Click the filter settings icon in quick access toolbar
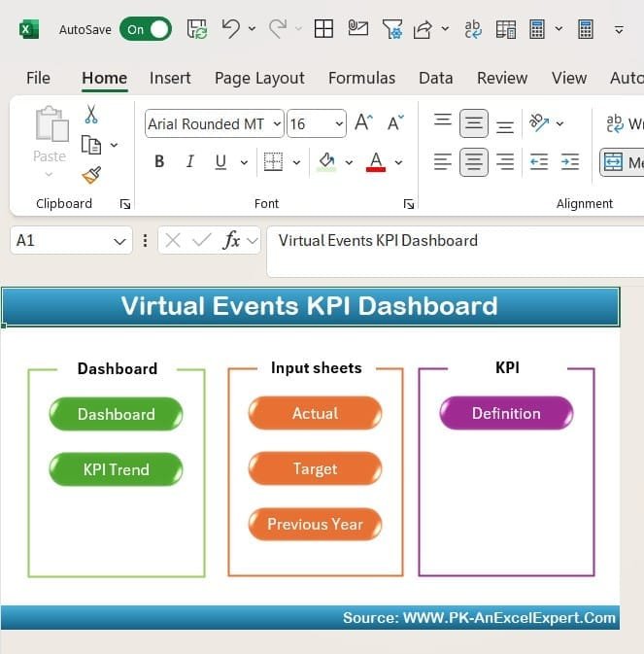Viewport: 644px width, 654px height. click(x=392, y=29)
